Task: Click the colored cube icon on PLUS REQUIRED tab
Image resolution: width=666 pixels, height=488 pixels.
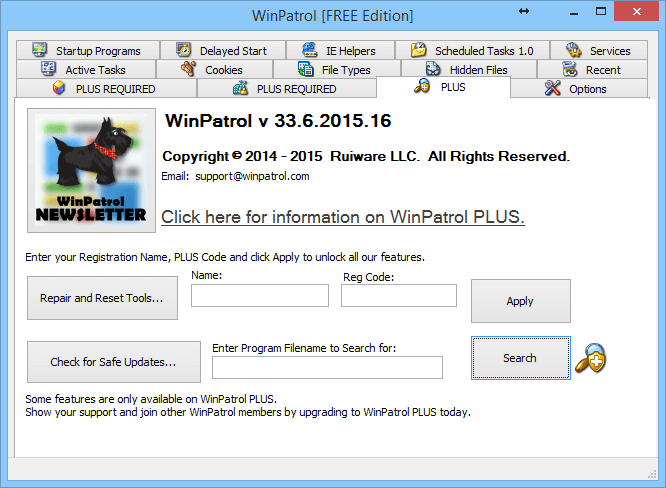Action: (x=59, y=87)
